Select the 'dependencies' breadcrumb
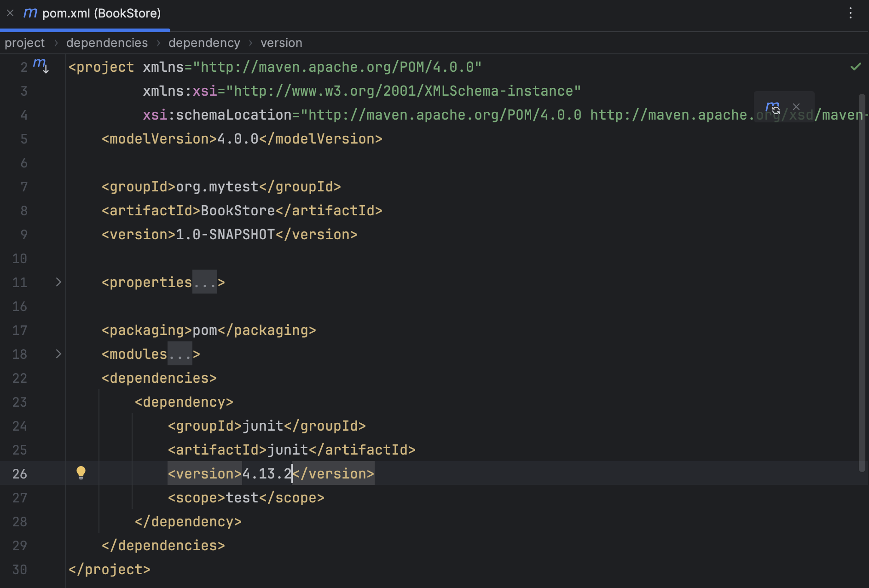The image size is (869, 588). (107, 42)
